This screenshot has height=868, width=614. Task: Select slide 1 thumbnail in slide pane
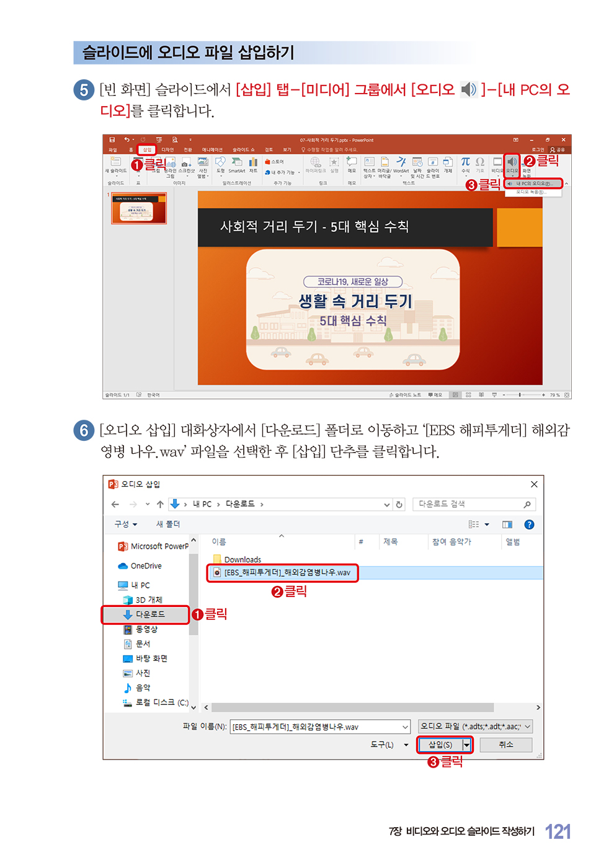[139, 208]
